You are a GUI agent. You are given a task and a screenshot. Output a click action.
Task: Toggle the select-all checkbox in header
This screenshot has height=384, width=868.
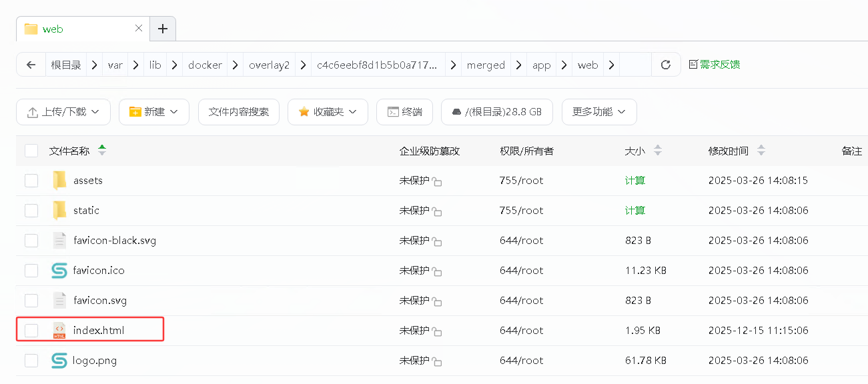coord(31,151)
